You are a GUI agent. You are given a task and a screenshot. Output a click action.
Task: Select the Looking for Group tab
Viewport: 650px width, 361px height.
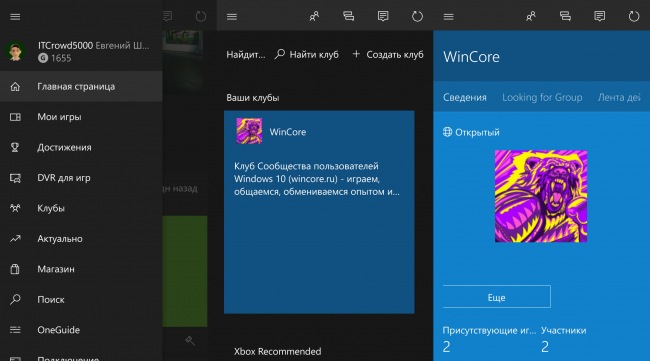click(542, 97)
